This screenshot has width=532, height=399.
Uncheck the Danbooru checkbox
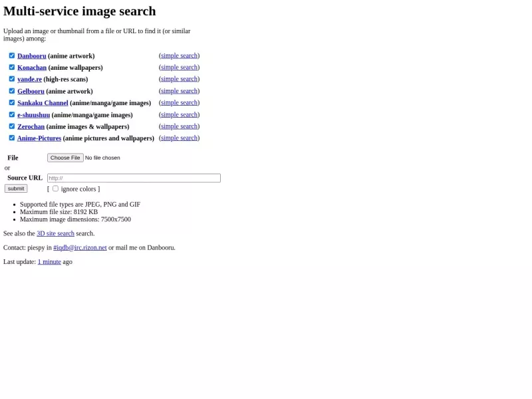point(12,56)
